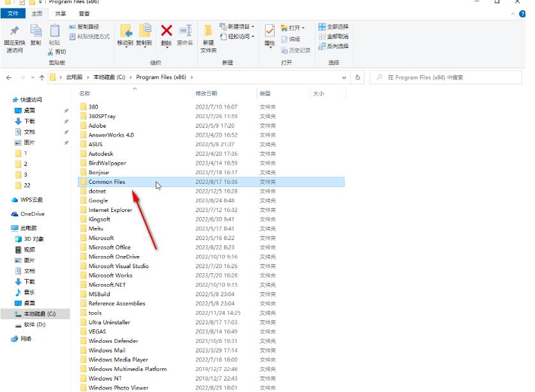This screenshot has height=392, width=535.
Task: Click the Paste shortcut option
Action: [x=89, y=36]
